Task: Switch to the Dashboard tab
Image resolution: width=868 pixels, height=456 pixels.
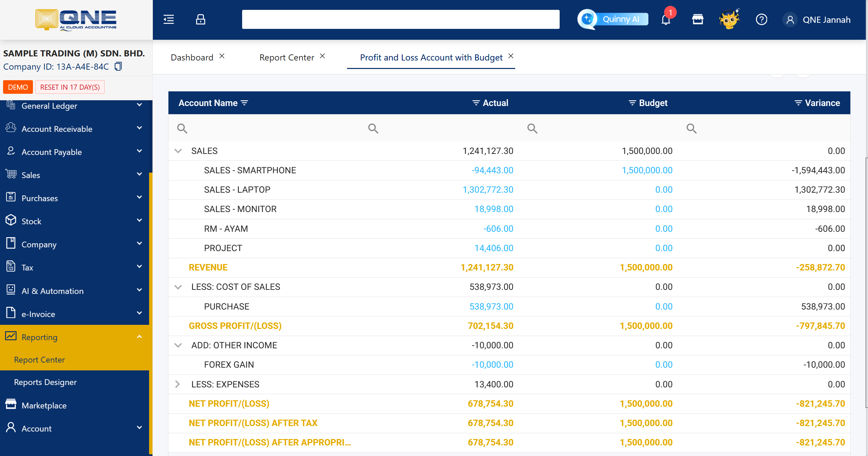Action: click(192, 57)
